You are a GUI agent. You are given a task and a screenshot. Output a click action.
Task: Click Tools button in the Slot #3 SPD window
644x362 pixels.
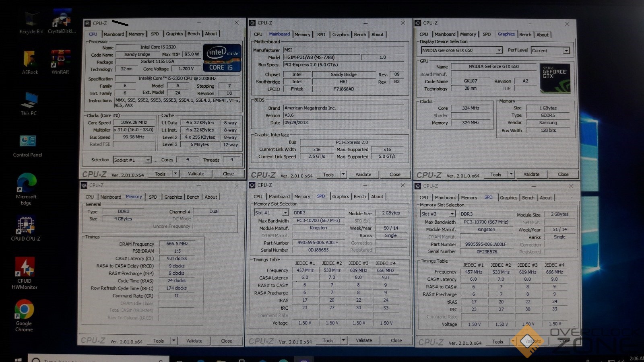[x=497, y=341]
